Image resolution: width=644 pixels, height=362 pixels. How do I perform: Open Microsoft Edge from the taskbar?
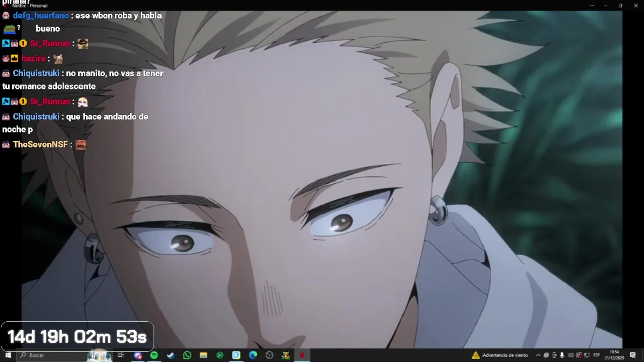coord(253,355)
